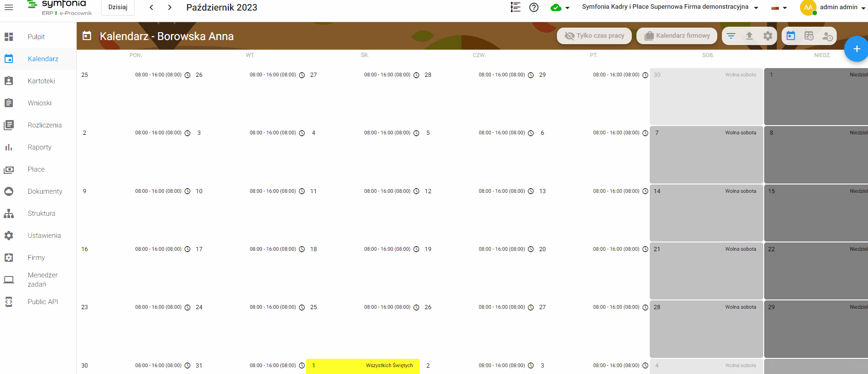
Task: Open the calendar filter icon
Action: tap(731, 36)
